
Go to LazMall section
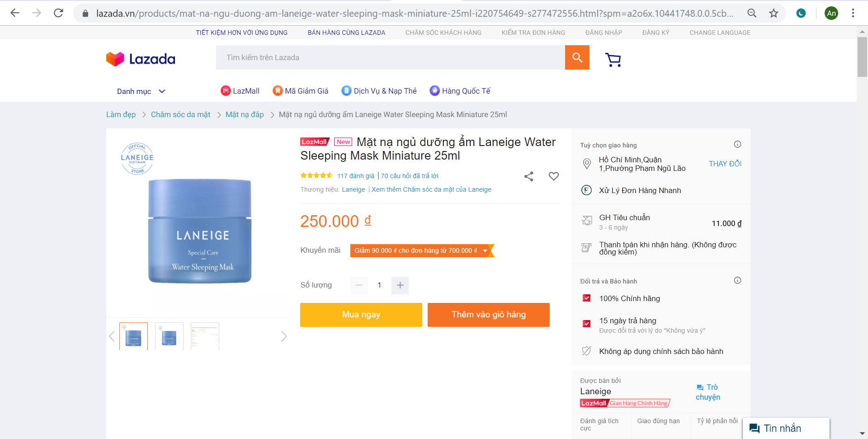coord(240,91)
